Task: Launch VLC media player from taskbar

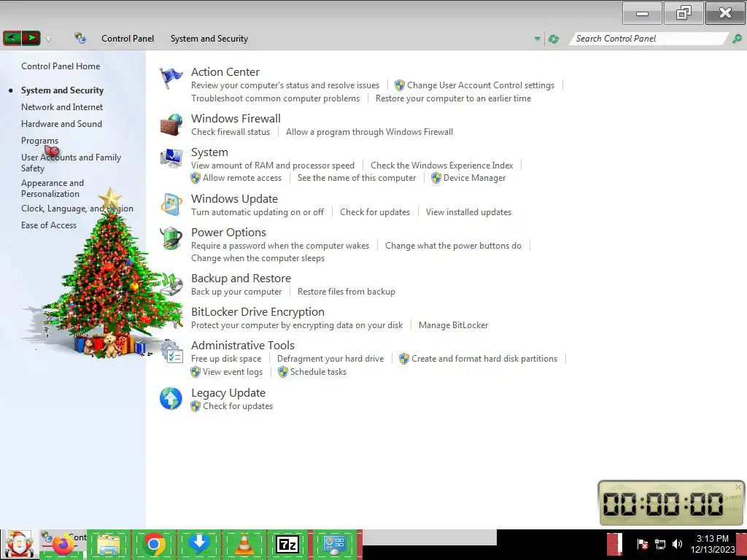Action: (244, 545)
